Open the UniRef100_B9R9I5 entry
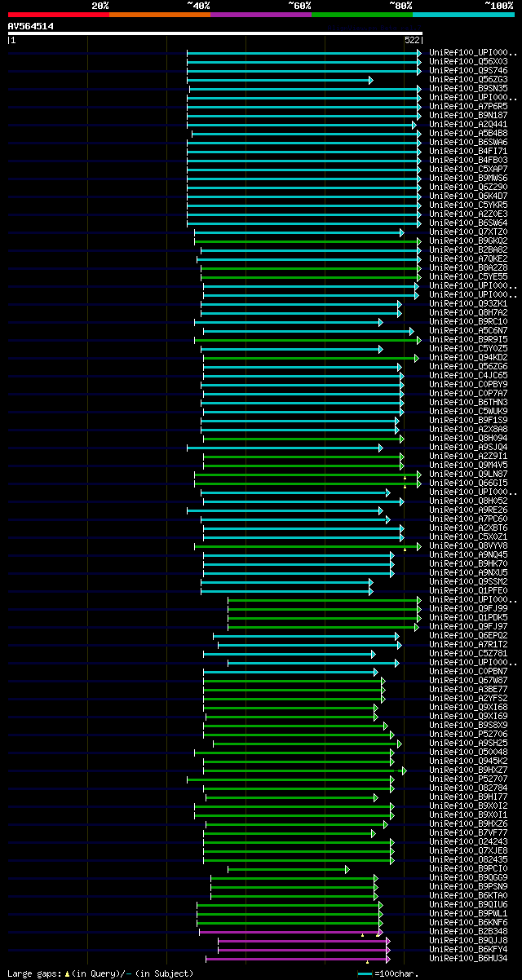This screenshot has height=980, width=522. [468, 339]
